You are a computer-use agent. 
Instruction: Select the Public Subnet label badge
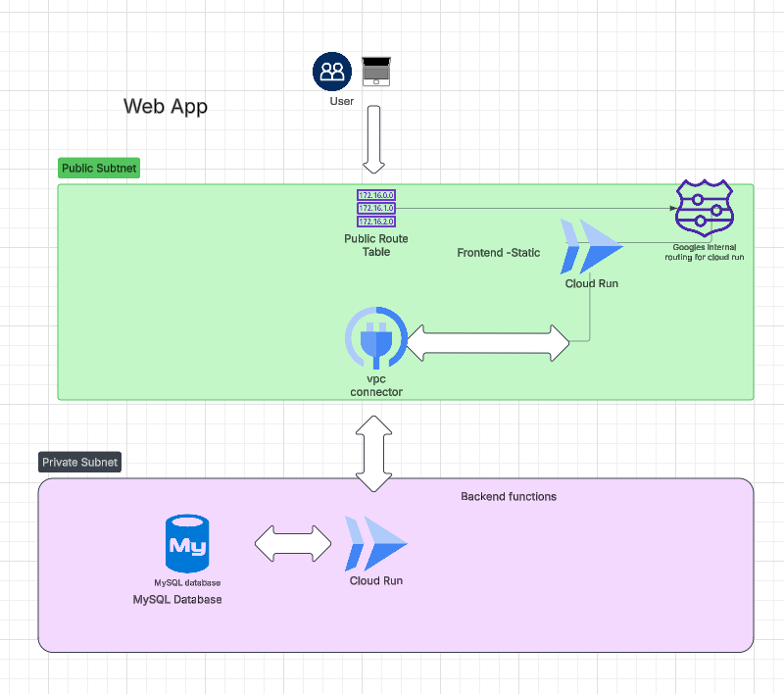coord(98,168)
